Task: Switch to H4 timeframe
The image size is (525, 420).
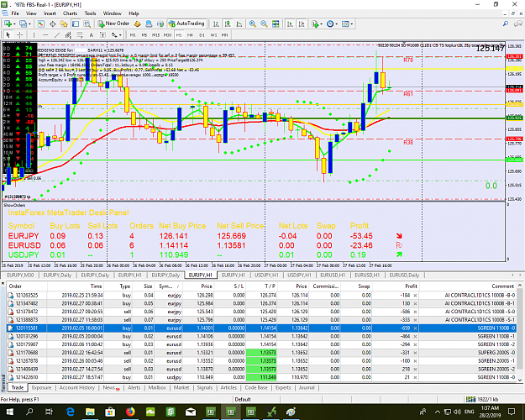Action: [190, 34]
